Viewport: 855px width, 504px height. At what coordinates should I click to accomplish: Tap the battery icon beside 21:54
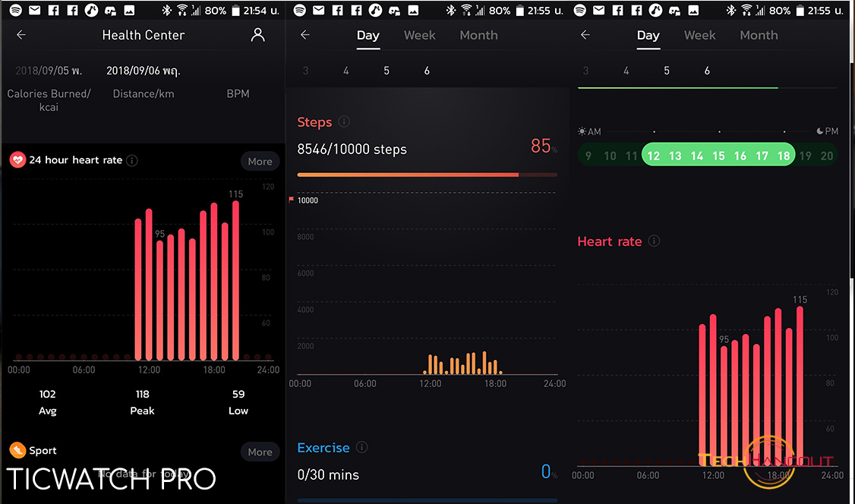(235, 11)
